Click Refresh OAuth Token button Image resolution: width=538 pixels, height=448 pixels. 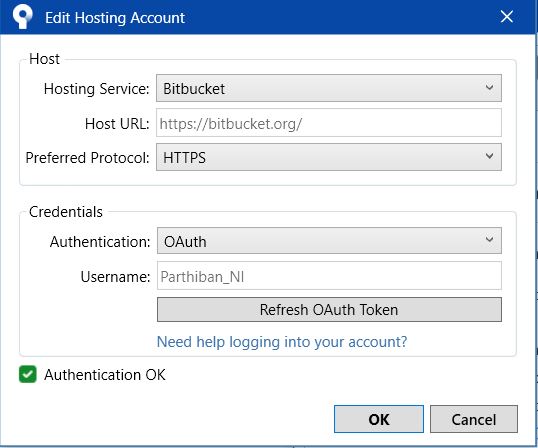click(329, 309)
